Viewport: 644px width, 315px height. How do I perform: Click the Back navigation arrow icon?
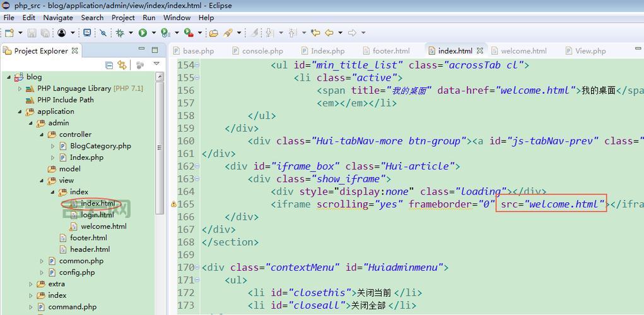pos(328,33)
